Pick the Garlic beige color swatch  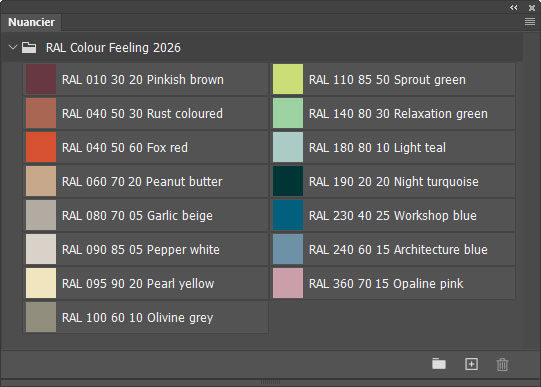click(41, 215)
